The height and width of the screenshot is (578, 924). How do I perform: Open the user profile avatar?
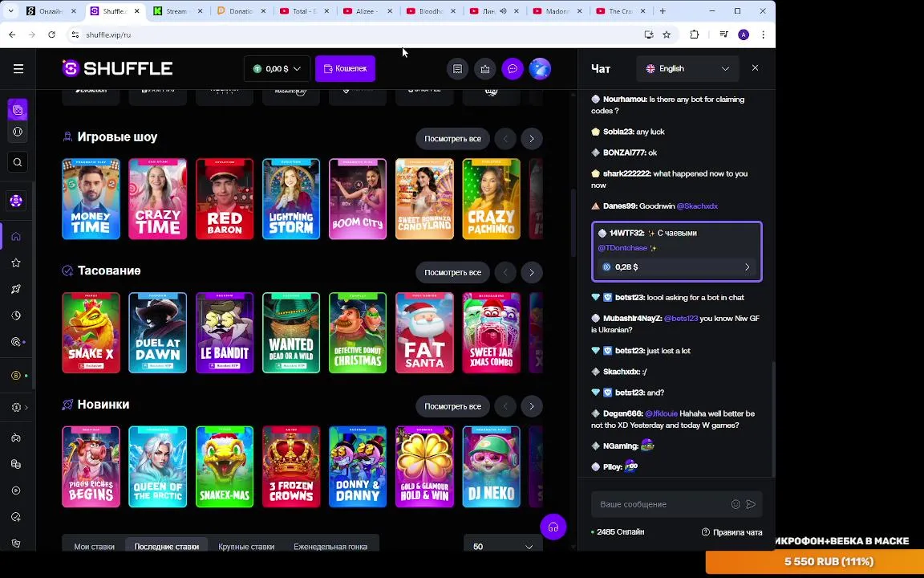[x=540, y=69]
